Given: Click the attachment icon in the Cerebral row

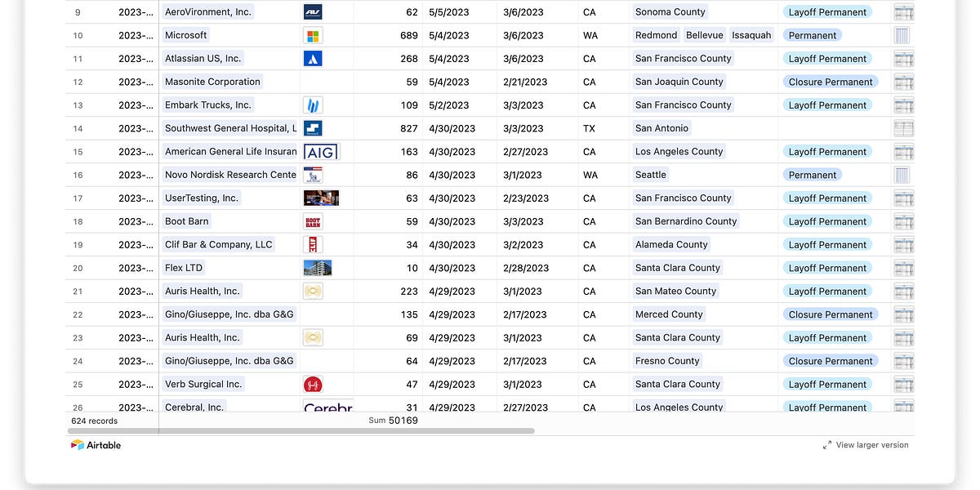Looking at the screenshot, I should [903, 407].
